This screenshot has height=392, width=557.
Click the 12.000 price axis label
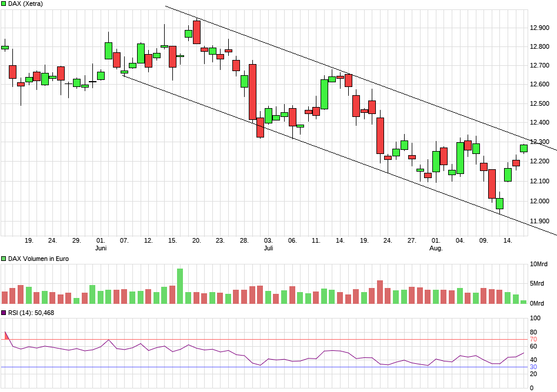point(539,201)
